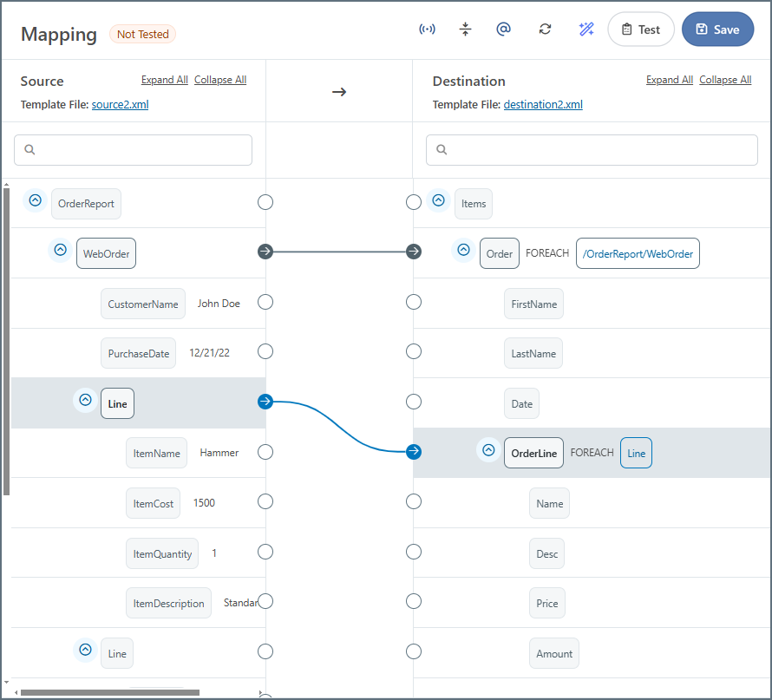This screenshot has width=772, height=700.
Task: Collapse the Items destination node
Action: [439, 200]
